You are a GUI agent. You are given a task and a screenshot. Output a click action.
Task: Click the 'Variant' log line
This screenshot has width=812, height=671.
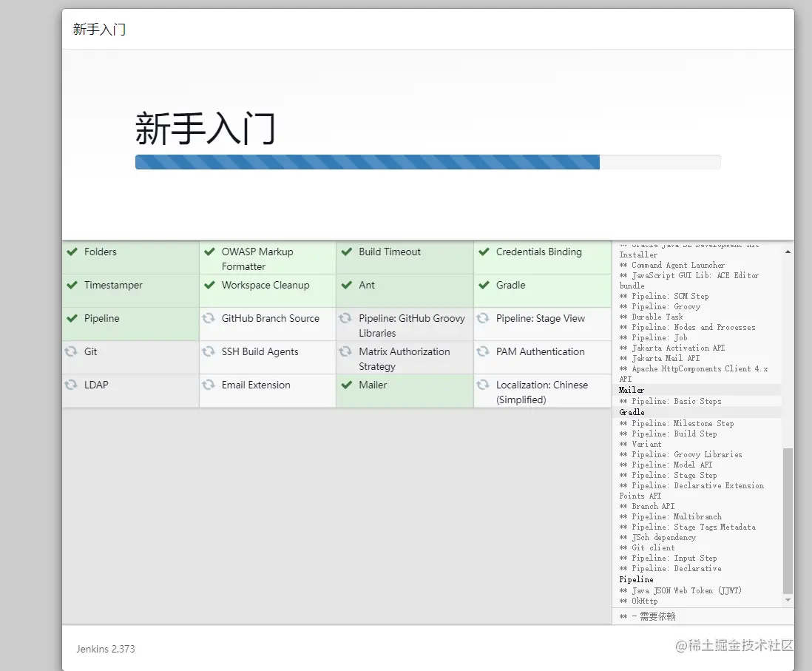[640, 445]
